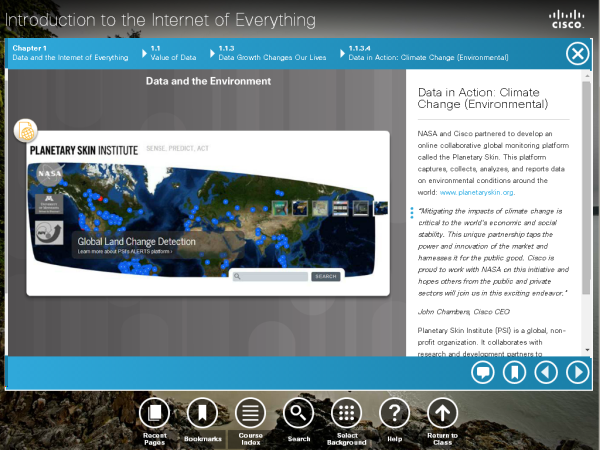Open the Course Index
The image size is (600, 450).
point(251,412)
